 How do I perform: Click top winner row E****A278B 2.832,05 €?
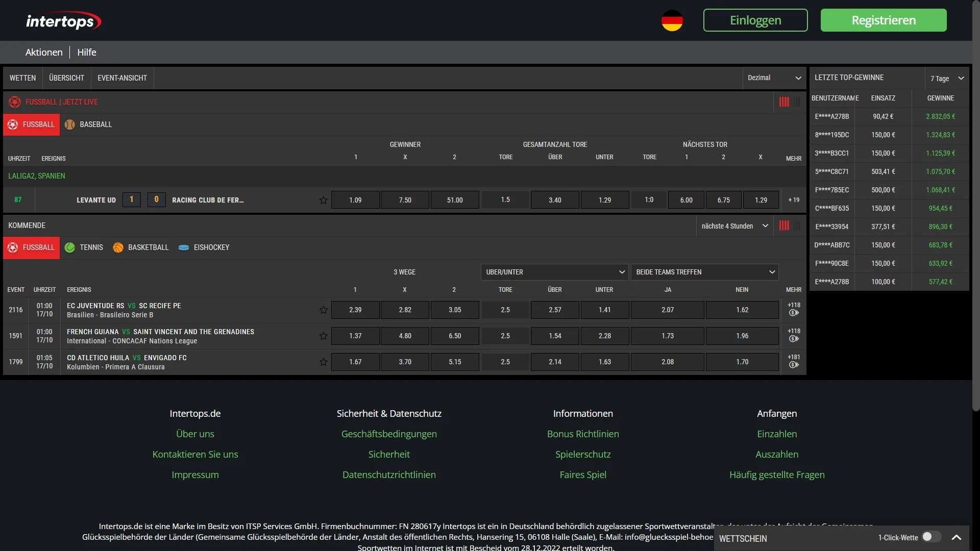889,116
